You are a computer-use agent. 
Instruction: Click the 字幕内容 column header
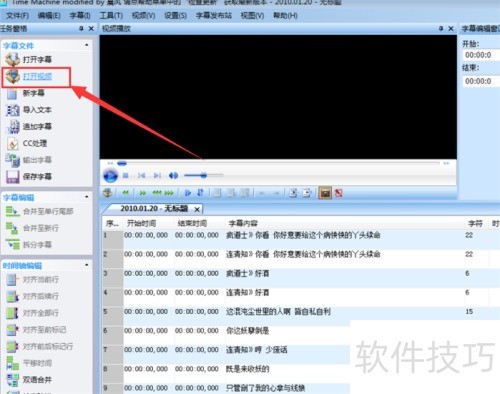point(243,223)
